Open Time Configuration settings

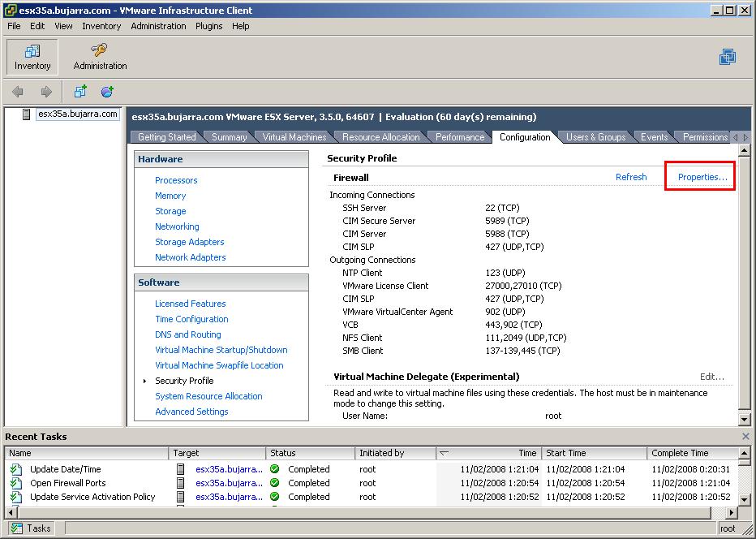click(191, 320)
